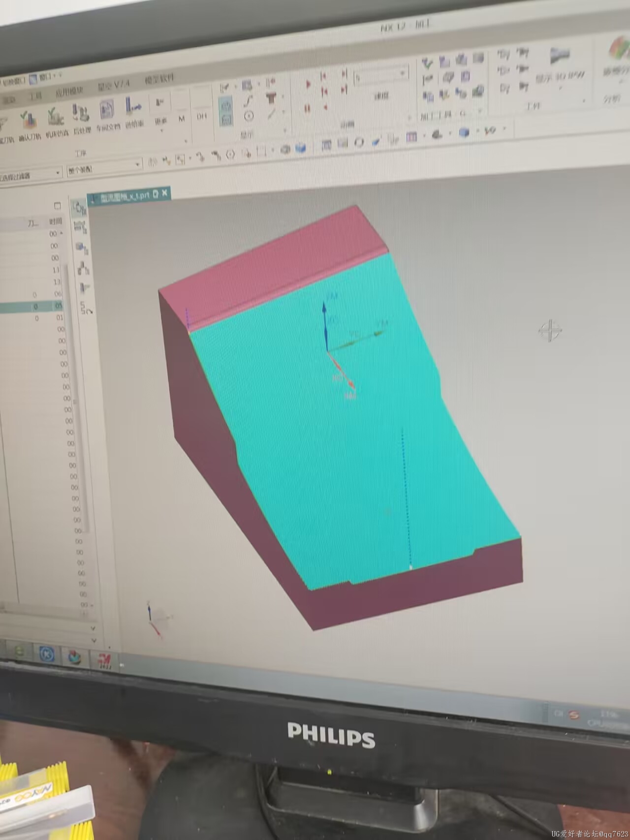This screenshot has height=840, width=630.
Task: Start toolpath animation play button
Action: (x=308, y=85)
